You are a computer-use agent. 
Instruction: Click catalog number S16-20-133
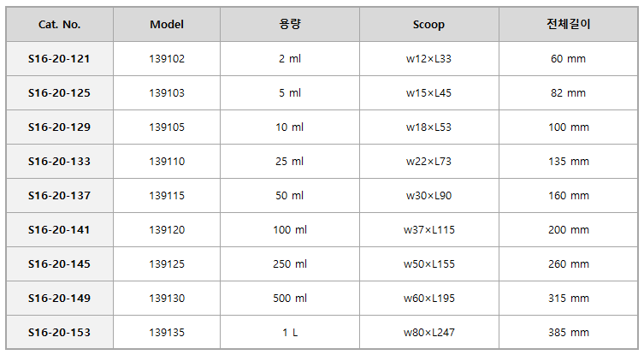click(59, 162)
